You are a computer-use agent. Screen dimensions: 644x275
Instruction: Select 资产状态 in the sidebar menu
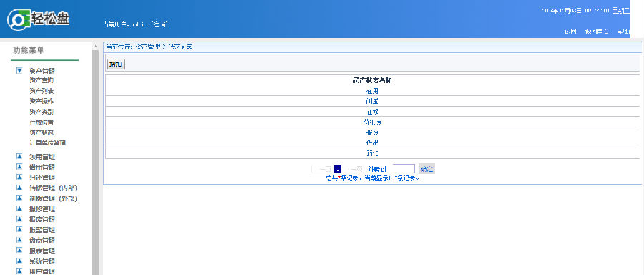(42, 132)
